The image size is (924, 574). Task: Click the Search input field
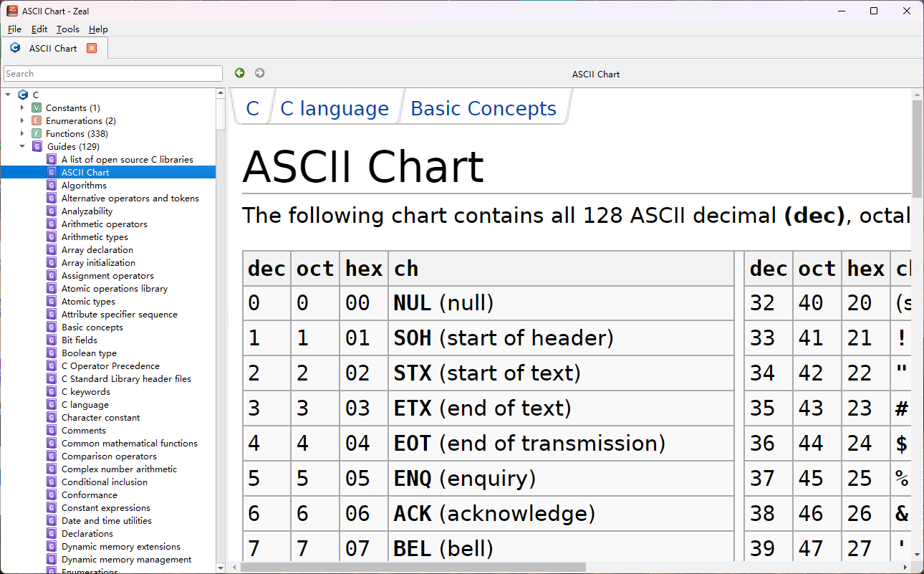coord(113,73)
